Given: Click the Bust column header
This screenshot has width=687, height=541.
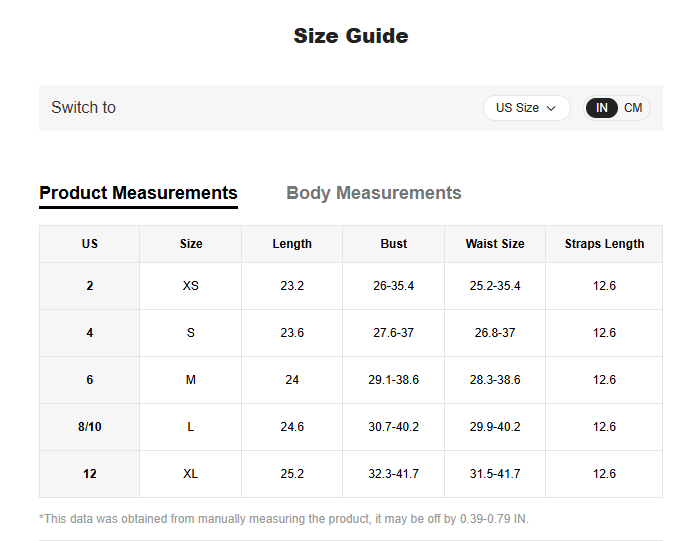Looking at the screenshot, I should (394, 244).
